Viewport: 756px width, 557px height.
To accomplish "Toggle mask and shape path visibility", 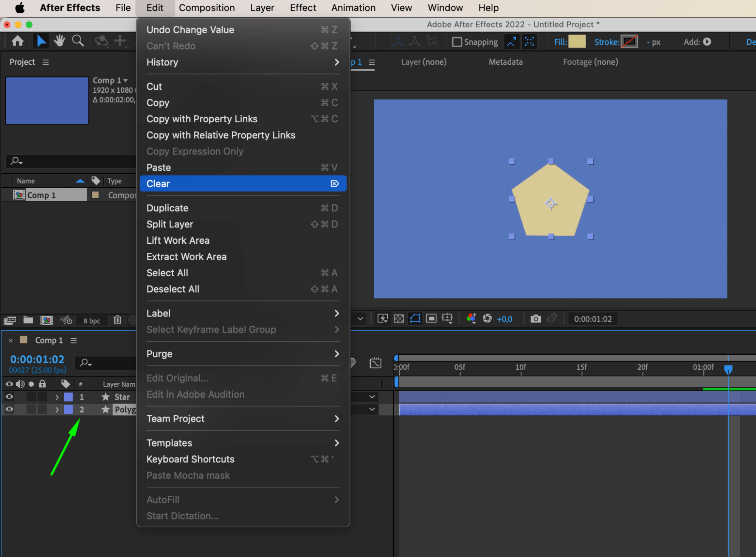I will click(x=415, y=319).
